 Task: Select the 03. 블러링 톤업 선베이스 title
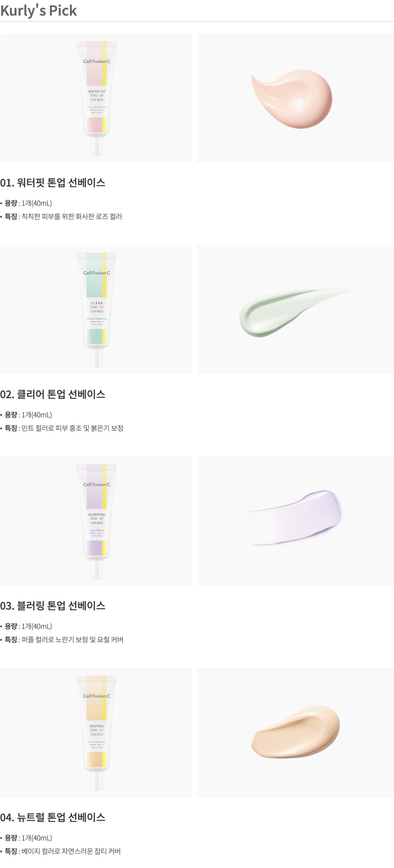(53, 605)
